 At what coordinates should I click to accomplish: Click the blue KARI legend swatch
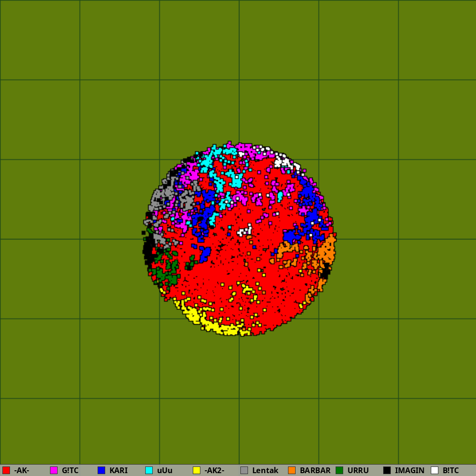point(101,470)
